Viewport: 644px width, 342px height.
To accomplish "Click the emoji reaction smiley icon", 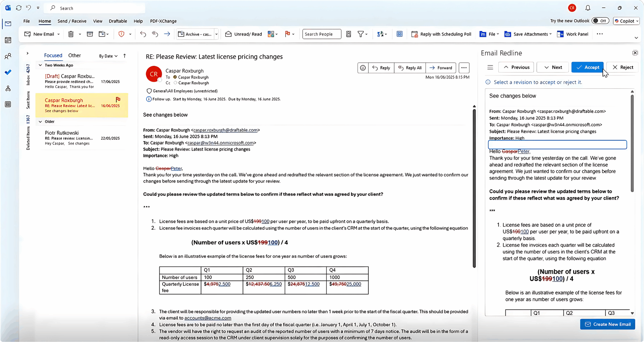I will [363, 68].
